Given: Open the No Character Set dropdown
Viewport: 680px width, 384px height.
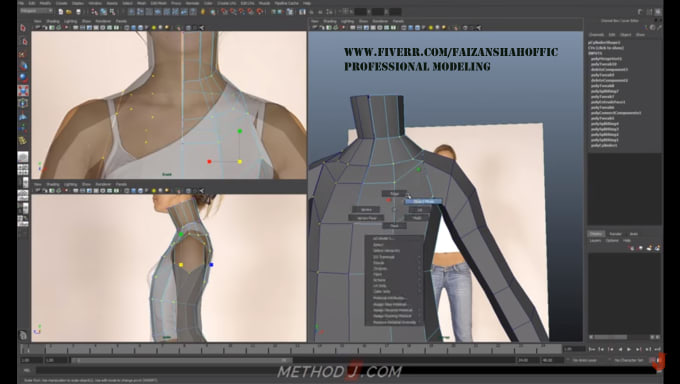Looking at the screenshot, I should pyautogui.click(x=629, y=360).
